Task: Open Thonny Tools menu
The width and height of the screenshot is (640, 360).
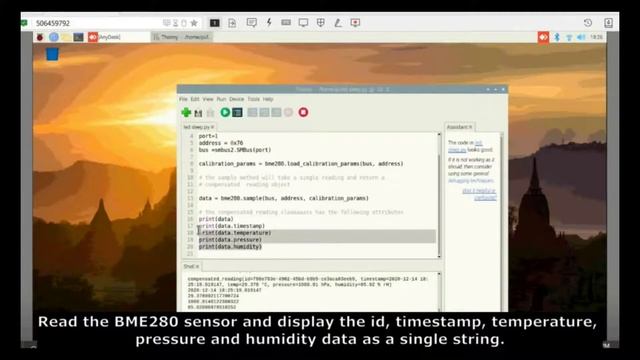Action: coord(253,99)
